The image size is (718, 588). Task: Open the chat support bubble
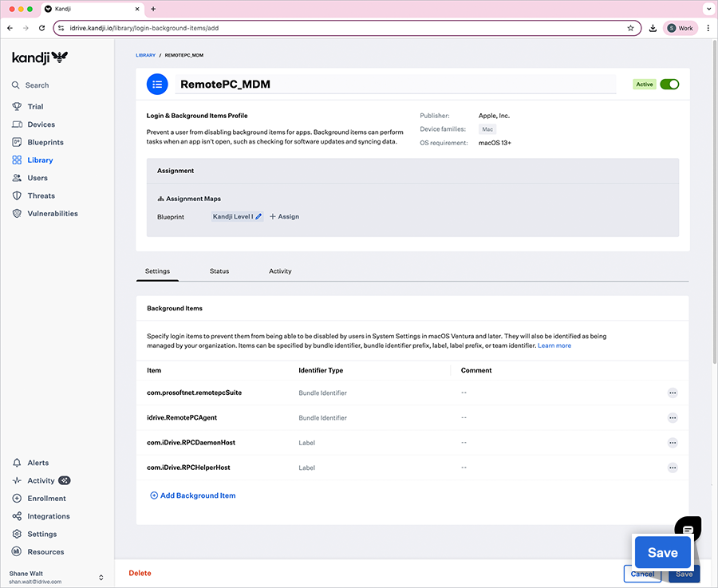(x=688, y=528)
